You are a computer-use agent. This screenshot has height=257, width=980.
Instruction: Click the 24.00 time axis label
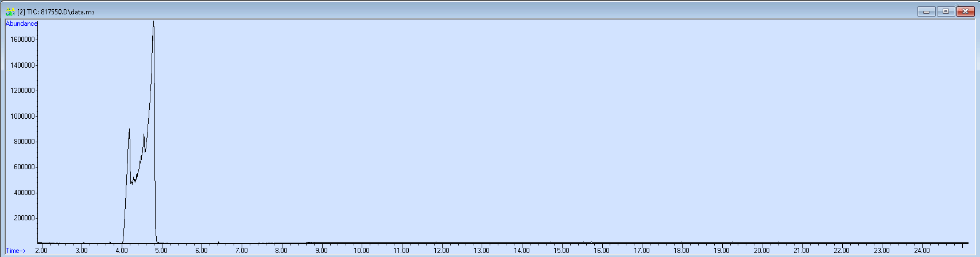[x=921, y=251]
